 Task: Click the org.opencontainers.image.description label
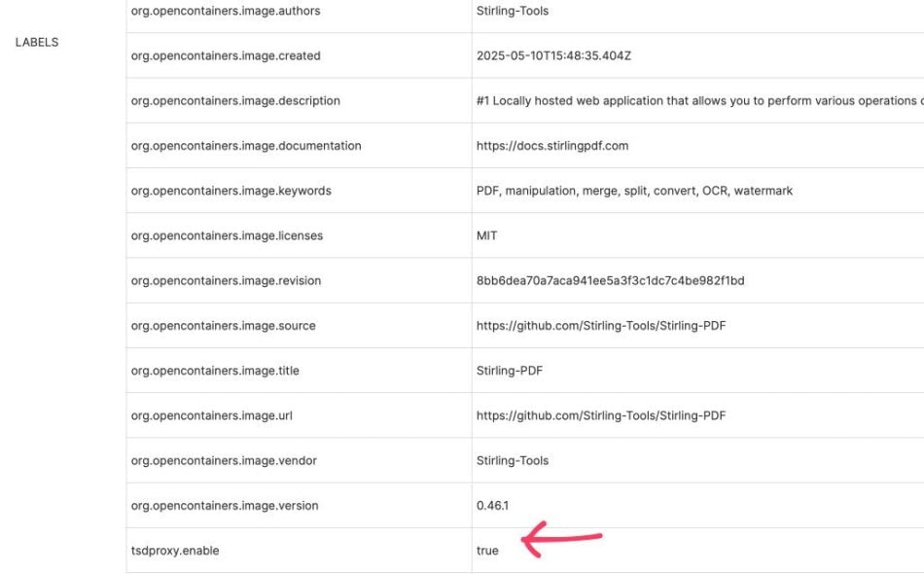point(235,101)
